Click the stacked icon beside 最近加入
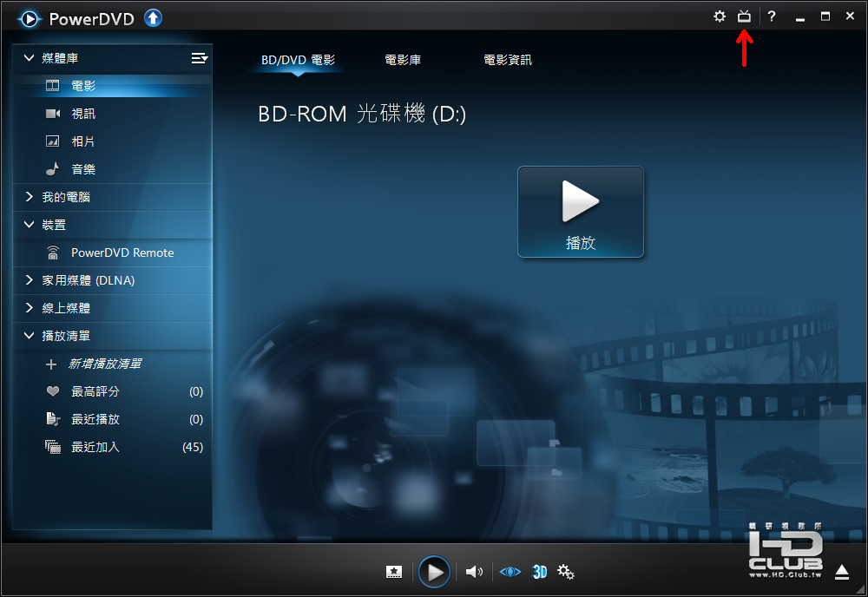This screenshot has height=597, width=868. tap(53, 447)
